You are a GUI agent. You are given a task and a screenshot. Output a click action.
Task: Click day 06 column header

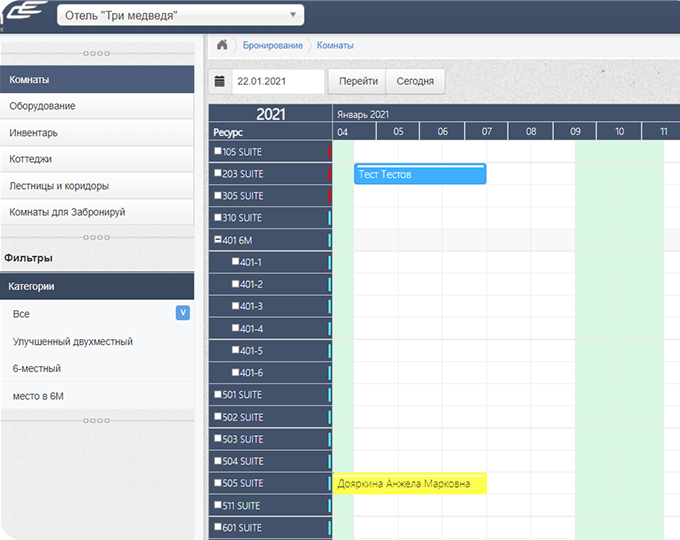[x=442, y=131]
